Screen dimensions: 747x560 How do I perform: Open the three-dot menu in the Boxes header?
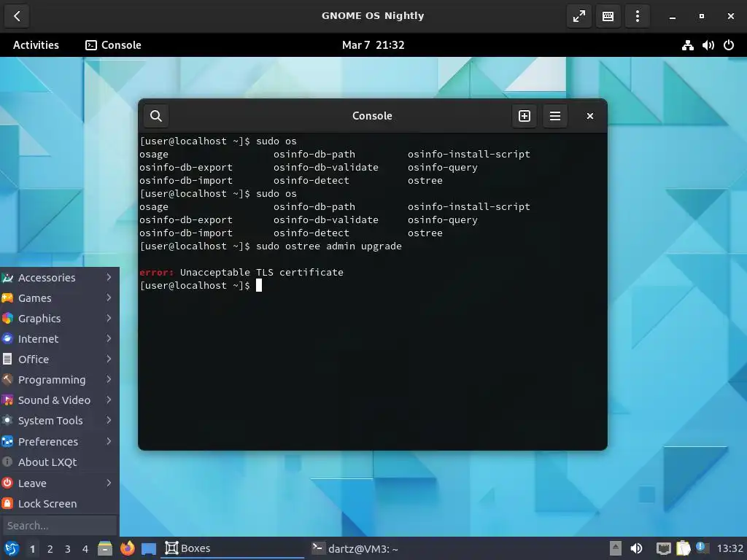[x=637, y=16]
